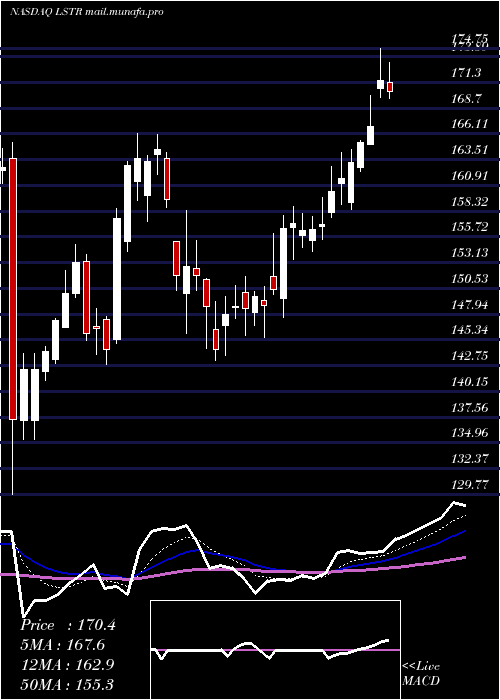The height and width of the screenshot is (700, 500).
Task: Click the 171.3 price axis label
Action: tap(466, 72)
